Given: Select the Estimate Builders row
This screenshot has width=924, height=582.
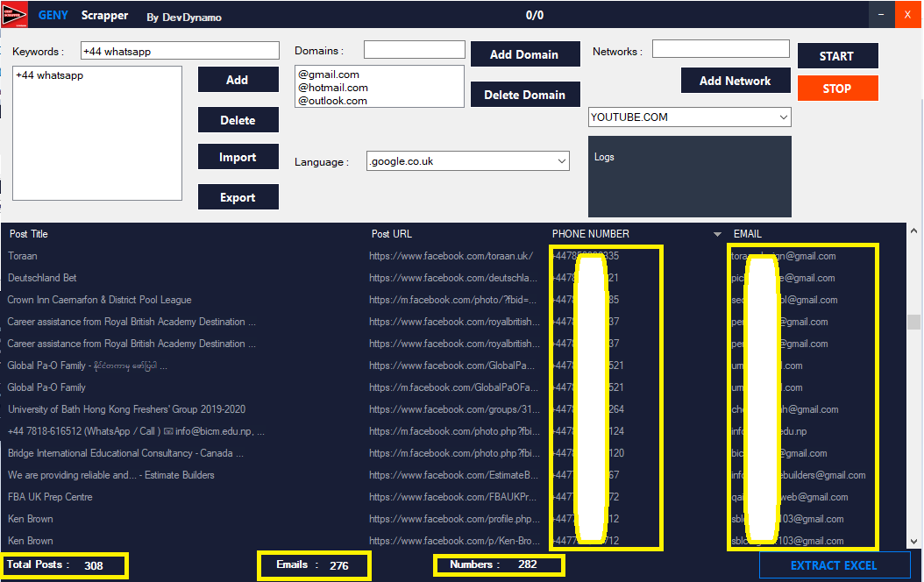Looking at the screenshot, I should [x=452, y=475].
